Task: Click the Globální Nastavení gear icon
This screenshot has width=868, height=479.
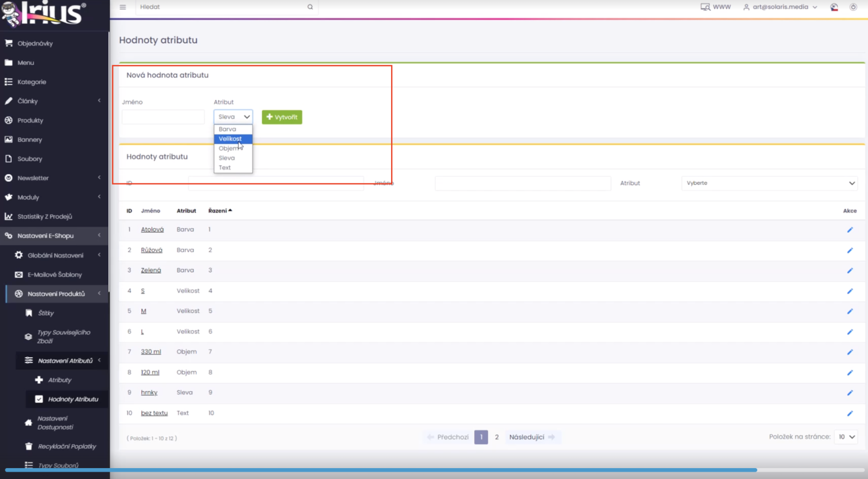Action: coord(19,255)
